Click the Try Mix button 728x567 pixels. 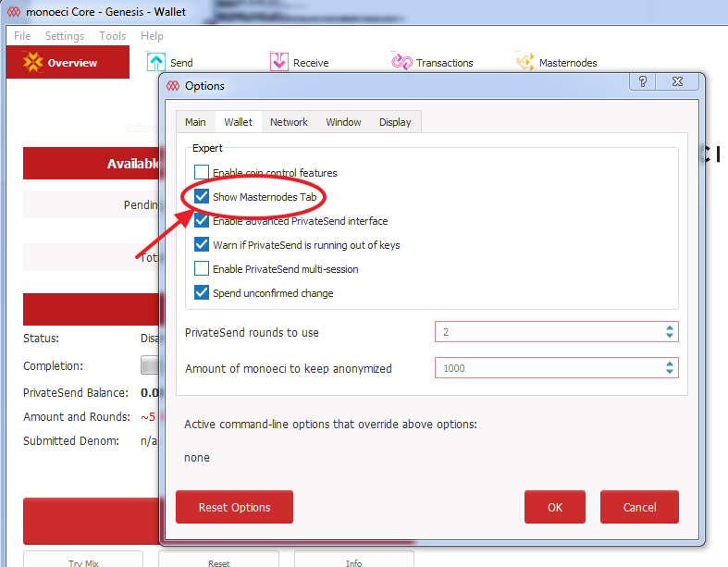pos(83,560)
